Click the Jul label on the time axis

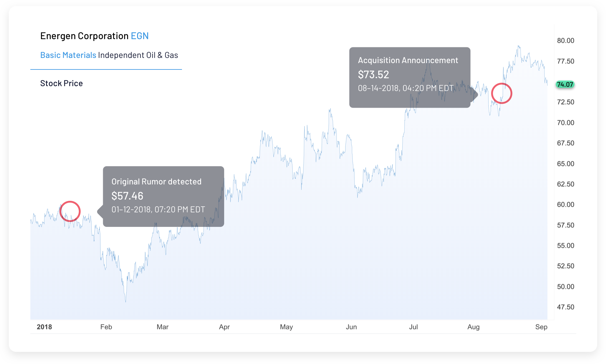[x=413, y=327]
